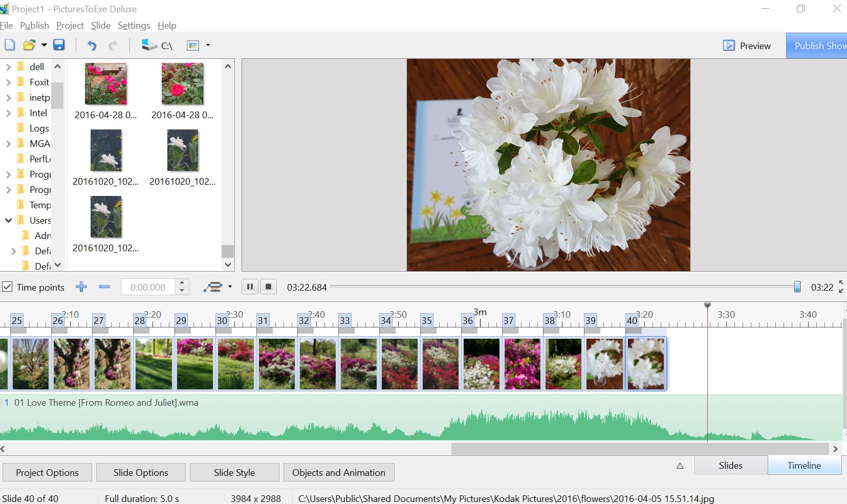Collapse the Users folder in tree
The image size is (847, 504).
8,221
